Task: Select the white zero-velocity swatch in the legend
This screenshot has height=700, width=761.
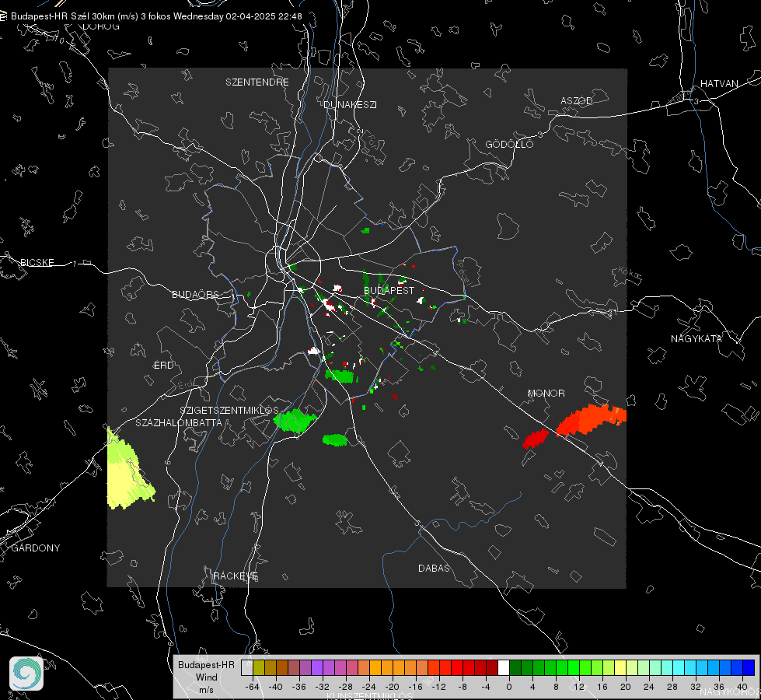Action: (x=504, y=667)
